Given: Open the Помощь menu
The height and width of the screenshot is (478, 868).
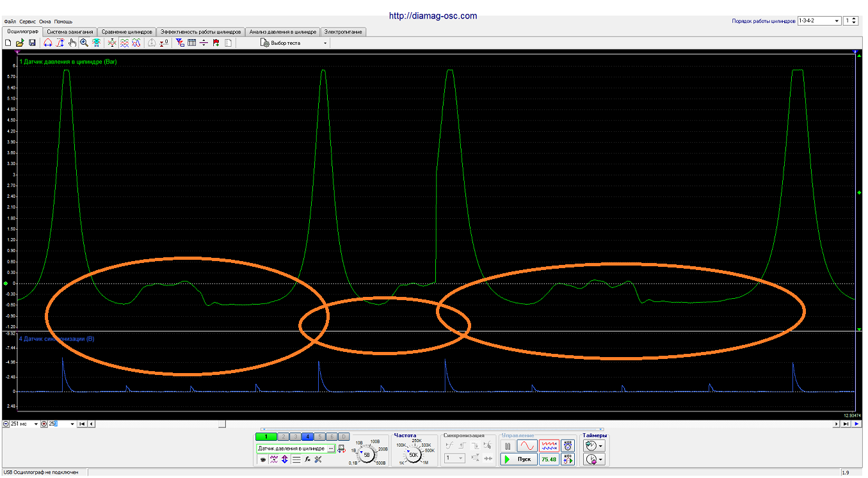Looking at the screenshot, I should [63, 22].
